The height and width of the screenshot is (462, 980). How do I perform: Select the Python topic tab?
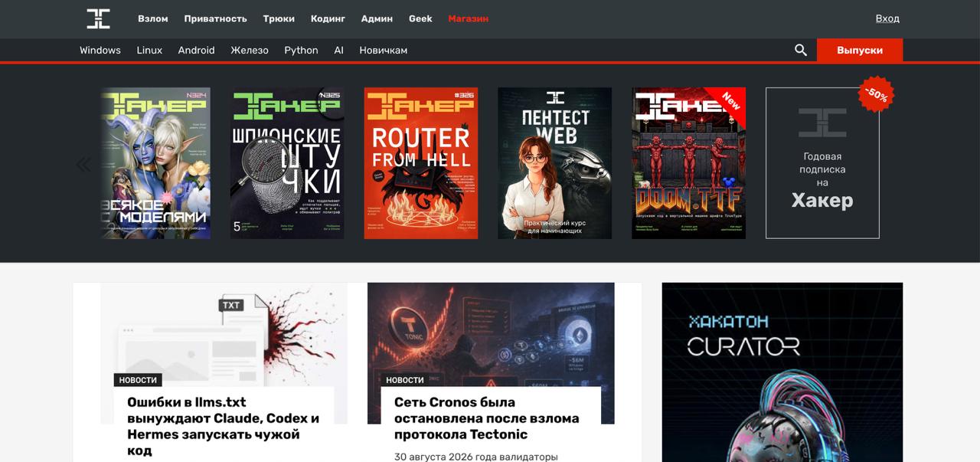[x=301, y=50]
